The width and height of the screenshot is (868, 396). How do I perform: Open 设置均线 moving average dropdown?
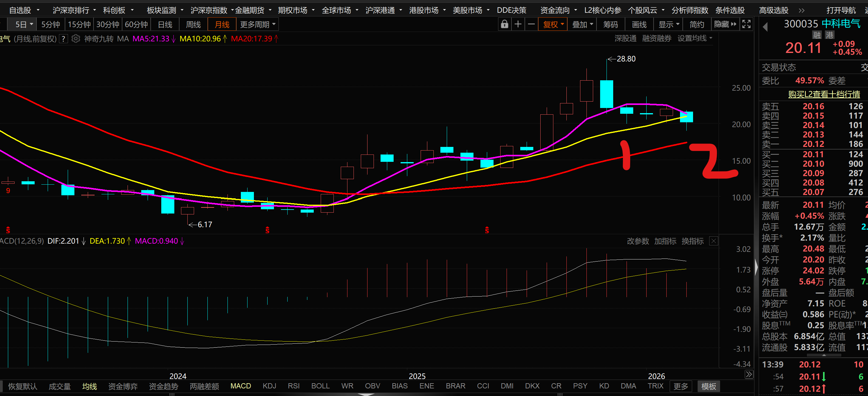(x=695, y=38)
